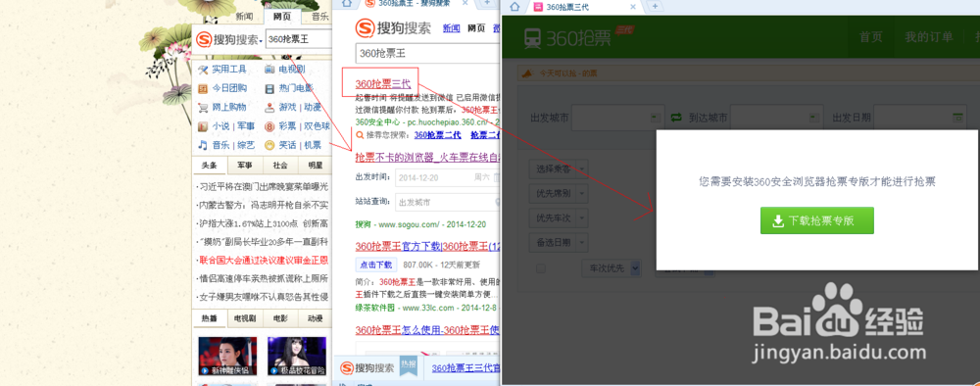980x386 pixels.
Task: Click the search magnifier beside 推荐您搜索
Action: tap(360, 134)
